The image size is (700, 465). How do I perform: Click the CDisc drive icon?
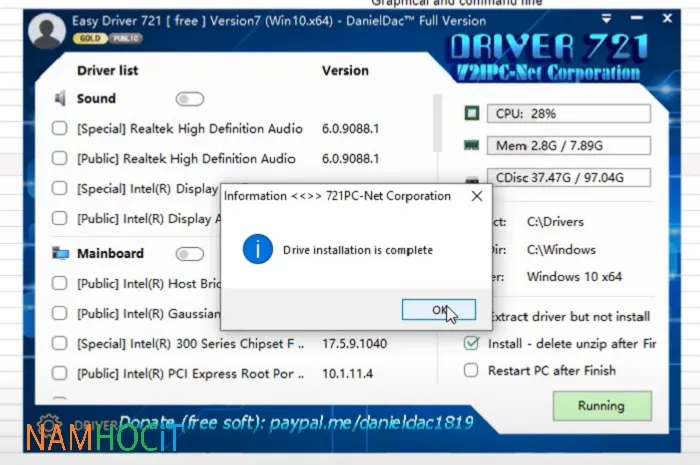point(472,178)
